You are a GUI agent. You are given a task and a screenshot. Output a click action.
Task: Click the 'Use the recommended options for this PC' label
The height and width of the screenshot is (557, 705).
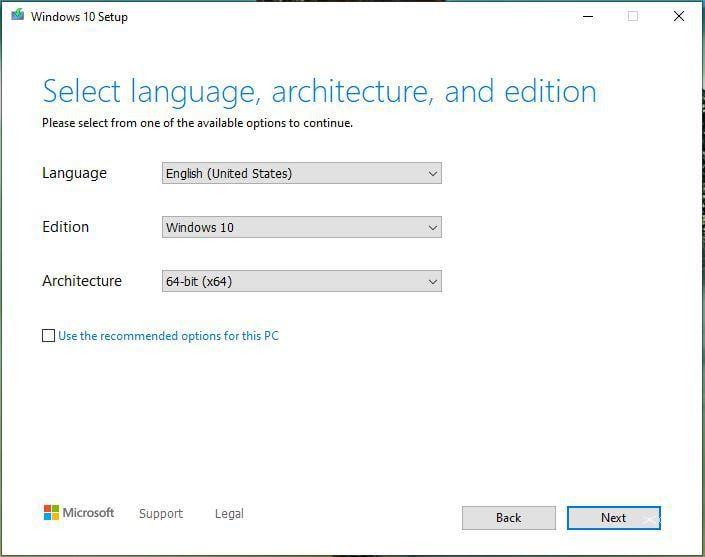point(168,336)
